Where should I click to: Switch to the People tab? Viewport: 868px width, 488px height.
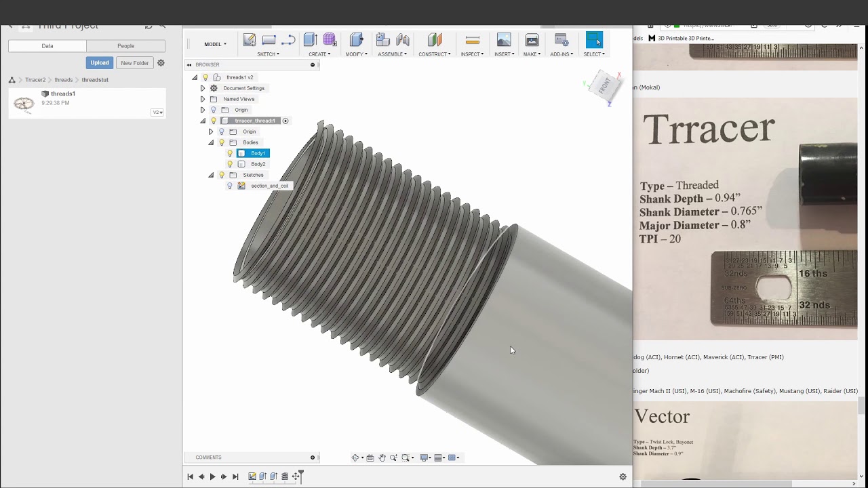click(125, 46)
